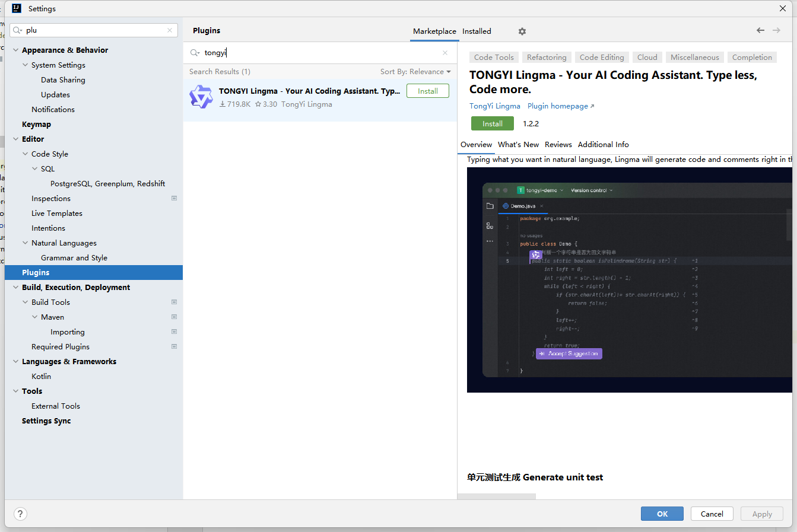Click the green Install button in details
The width and height of the screenshot is (797, 532).
point(493,123)
